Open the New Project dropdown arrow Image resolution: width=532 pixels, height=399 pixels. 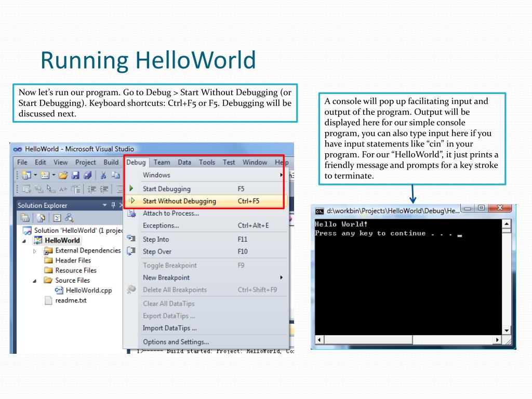[35, 175]
